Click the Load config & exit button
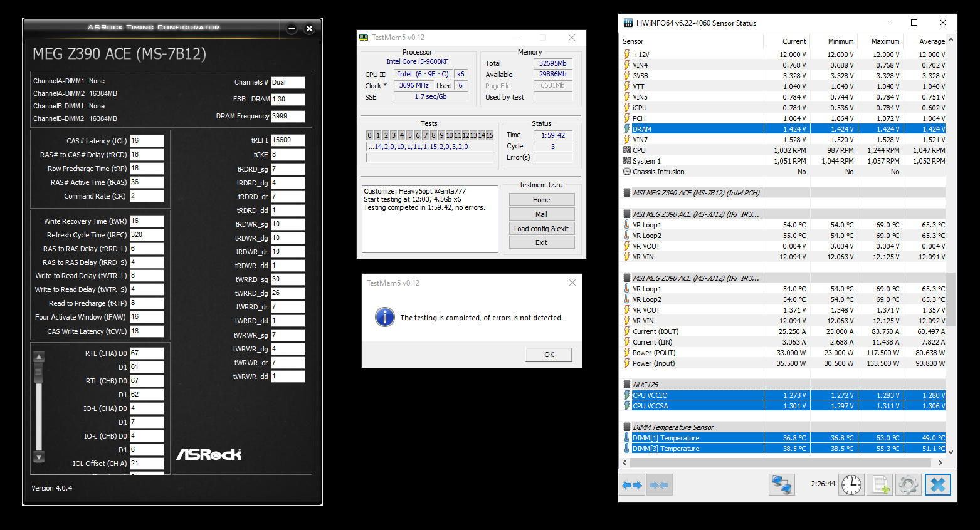 click(x=542, y=229)
